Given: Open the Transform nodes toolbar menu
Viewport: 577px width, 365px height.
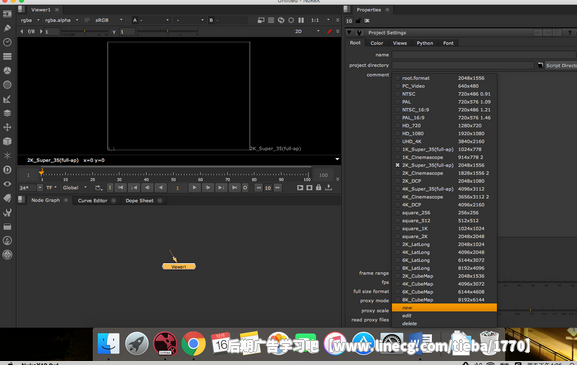Looking at the screenshot, I should tap(7, 127).
